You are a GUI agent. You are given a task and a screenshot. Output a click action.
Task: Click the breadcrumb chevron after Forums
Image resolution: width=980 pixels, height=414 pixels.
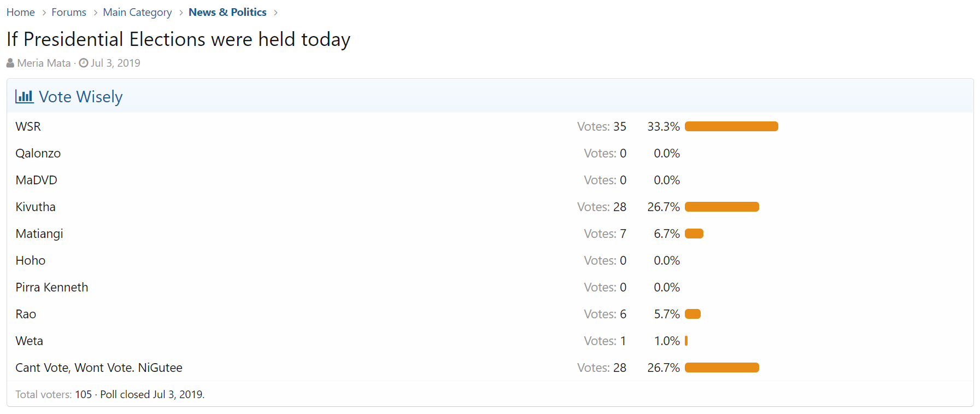(95, 13)
